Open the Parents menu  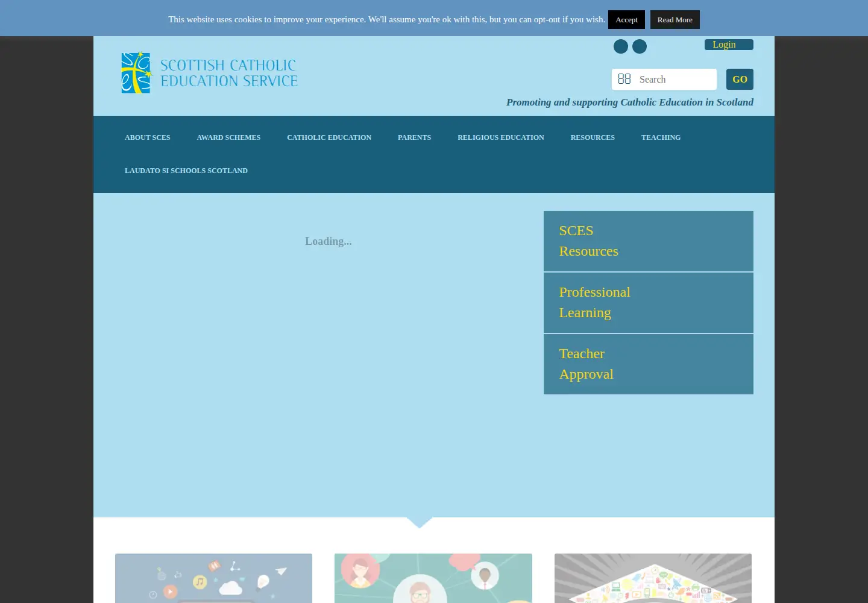pos(414,137)
